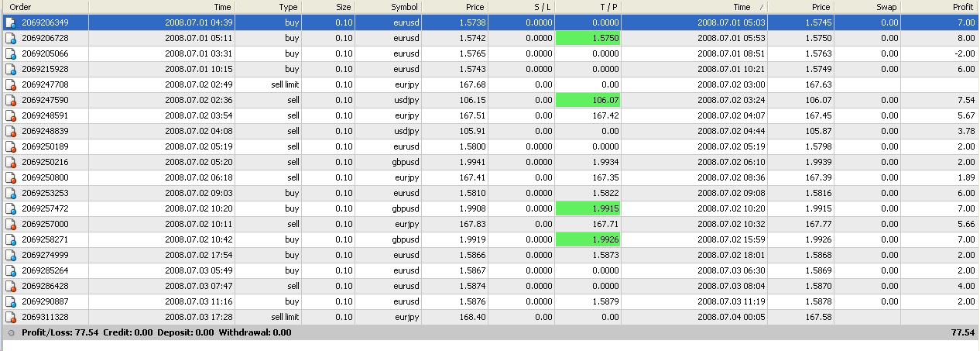Click the buy icon beside order 2069253253
This screenshot has width=980, height=351.
[x=11, y=194]
